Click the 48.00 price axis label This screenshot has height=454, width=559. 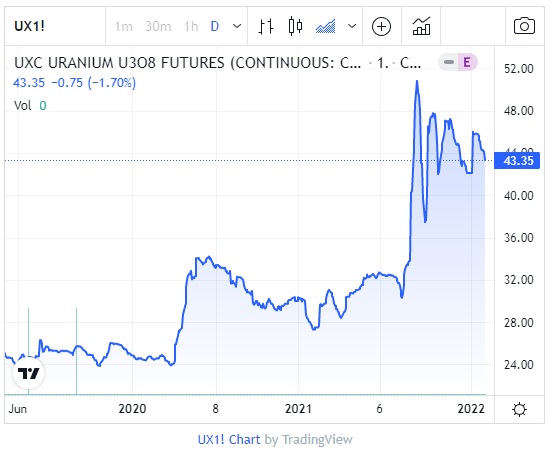pyautogui.click(x=518, y=111)
